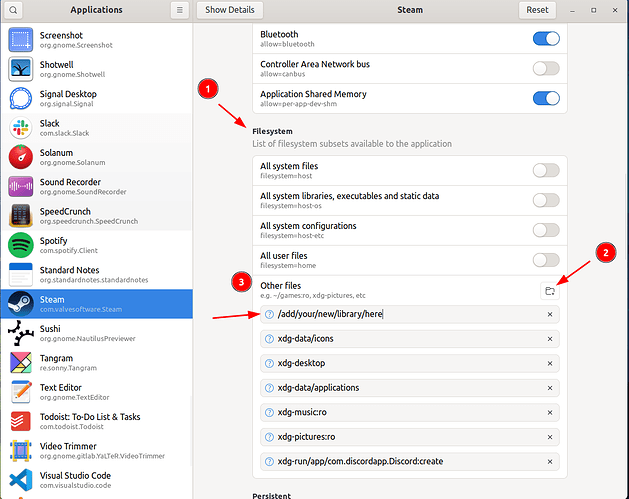
Task: Select the Spotify app icon
Action: point(20,245)
